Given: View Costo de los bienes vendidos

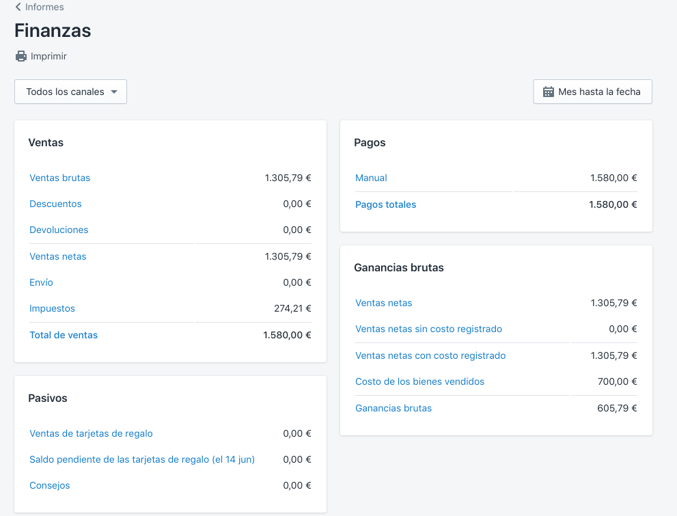Looking at the screenshot, I should 420,382.
